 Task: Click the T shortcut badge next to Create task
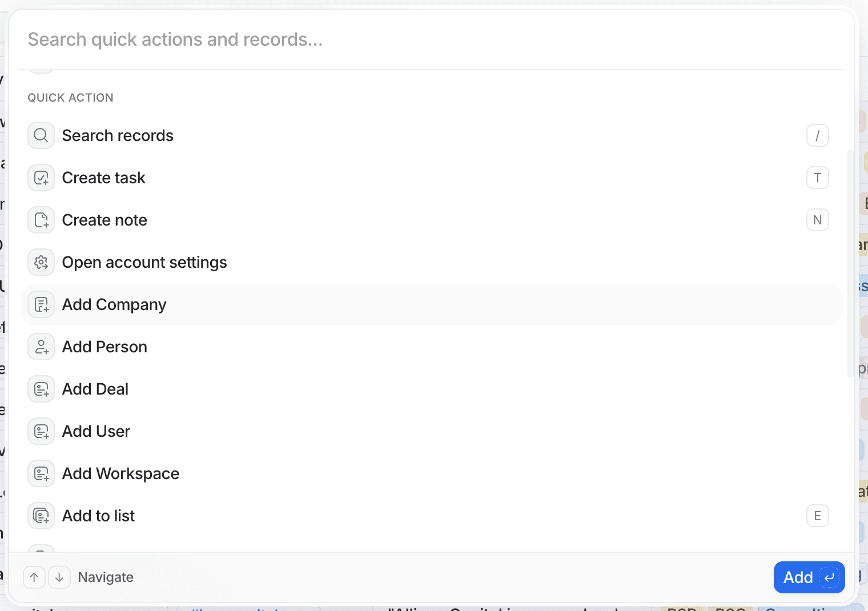coord(818,178)
